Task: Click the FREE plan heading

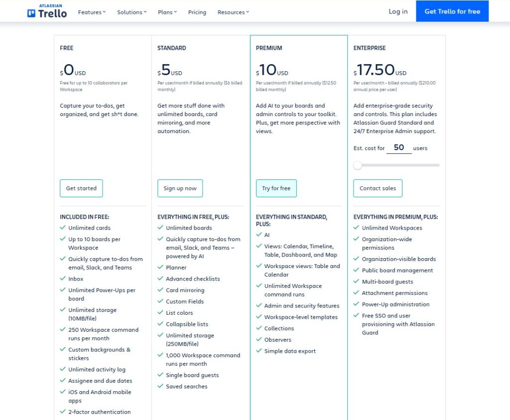Action: (66, 48)
